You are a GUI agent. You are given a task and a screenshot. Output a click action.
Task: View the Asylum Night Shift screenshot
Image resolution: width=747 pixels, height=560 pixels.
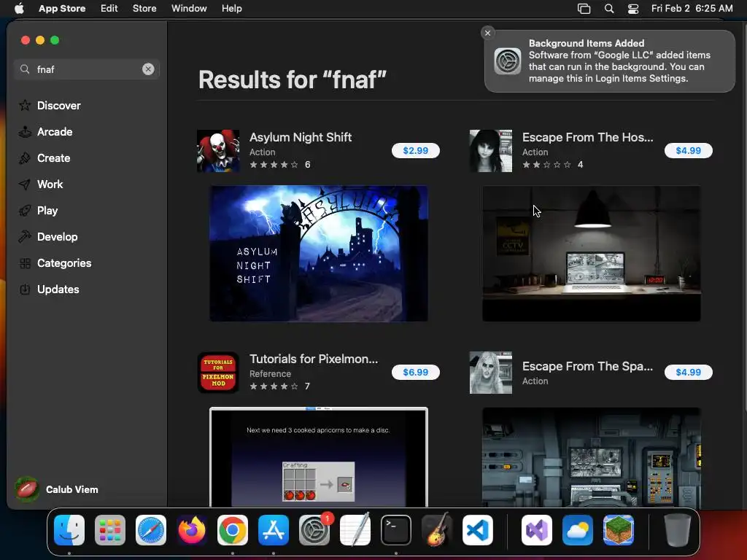tap(319, 253)
